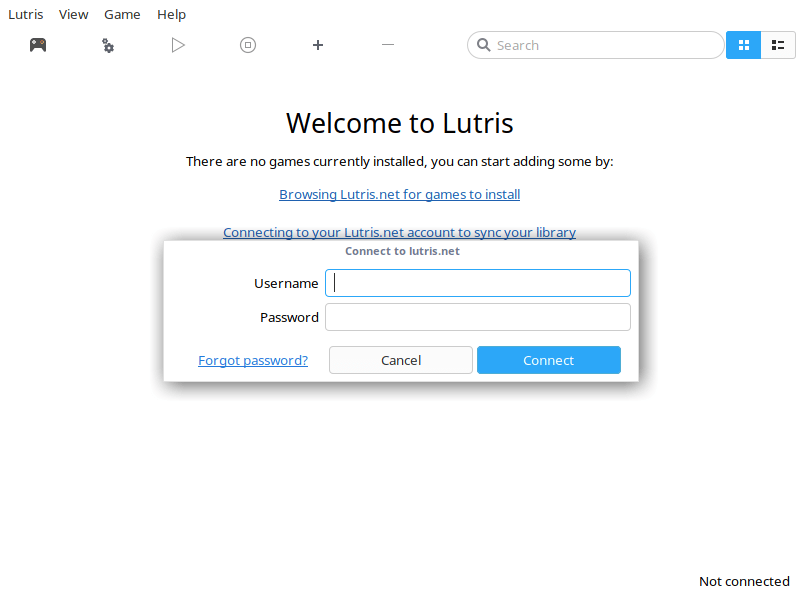Open the Lutris menu
Viewport: 800px width, 600px height.
click(x=25, y=14)
